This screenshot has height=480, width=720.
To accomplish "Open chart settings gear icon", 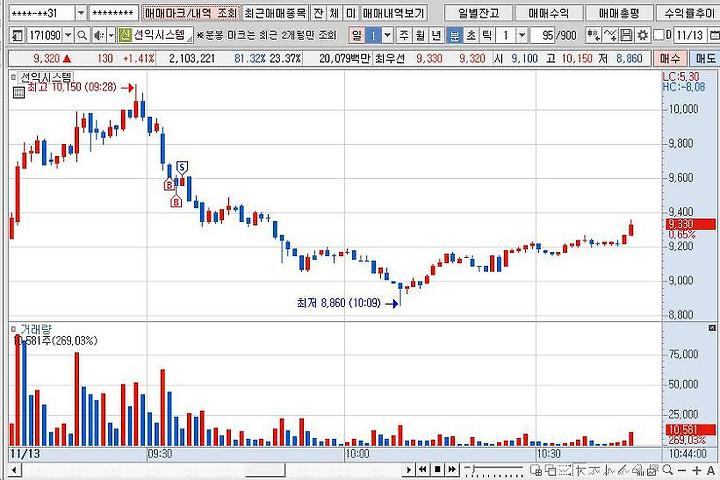I will (x=643, y=35).
